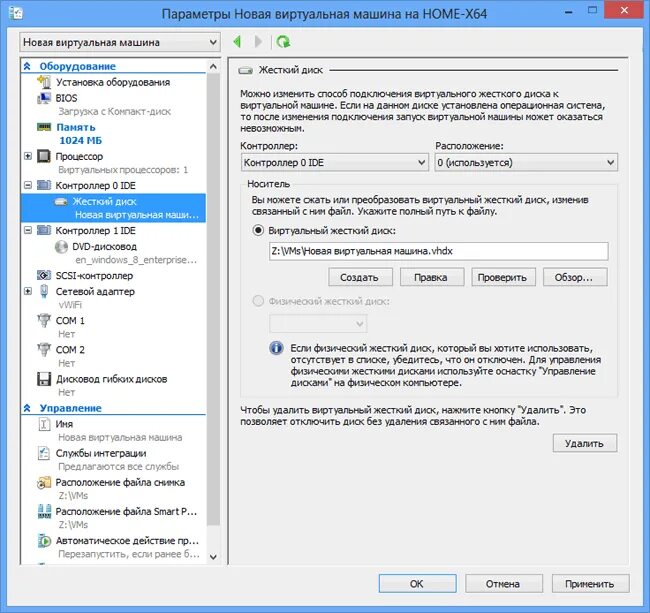This screenshot has width=650, height=613.
Task: Open the virtual machine selector dropdown
Action: coord(120,42)
